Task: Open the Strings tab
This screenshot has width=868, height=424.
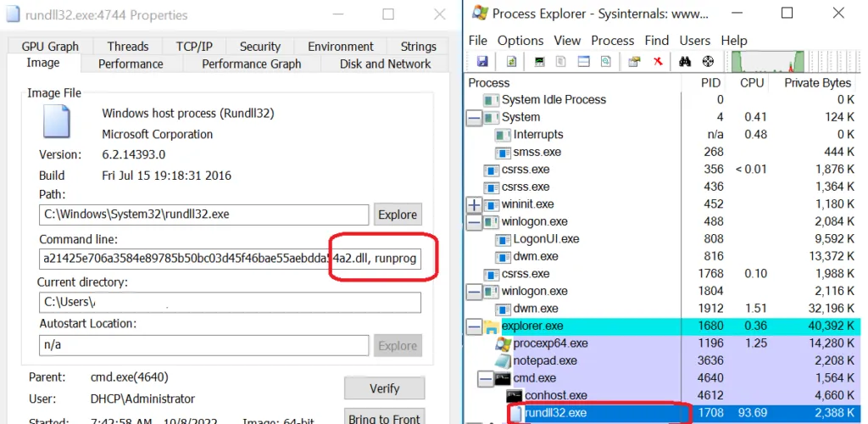Action: click(419, 47)
